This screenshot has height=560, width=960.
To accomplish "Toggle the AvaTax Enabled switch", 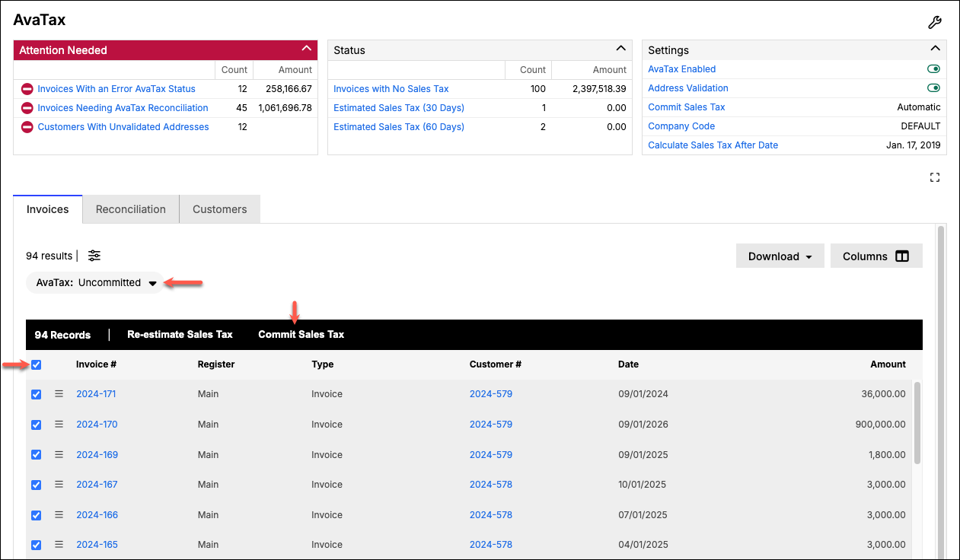I will click(933, 69).
